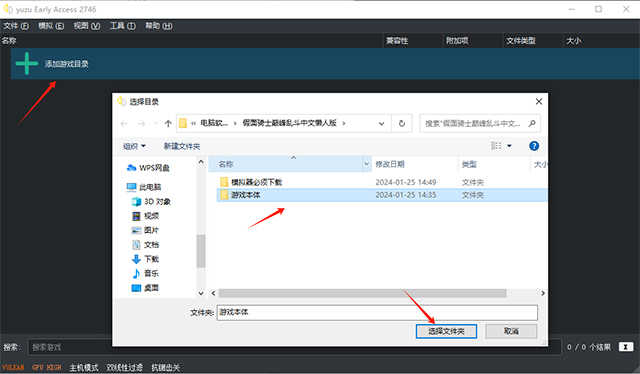Open the 音乐 folder in the navigation pane
640x374 pixels.
(146, 273)
